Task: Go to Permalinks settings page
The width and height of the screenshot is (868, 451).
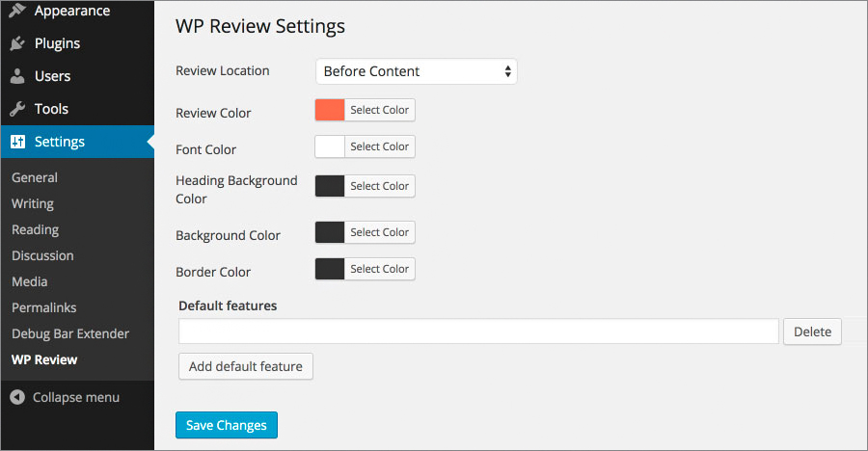Action: 43,307
